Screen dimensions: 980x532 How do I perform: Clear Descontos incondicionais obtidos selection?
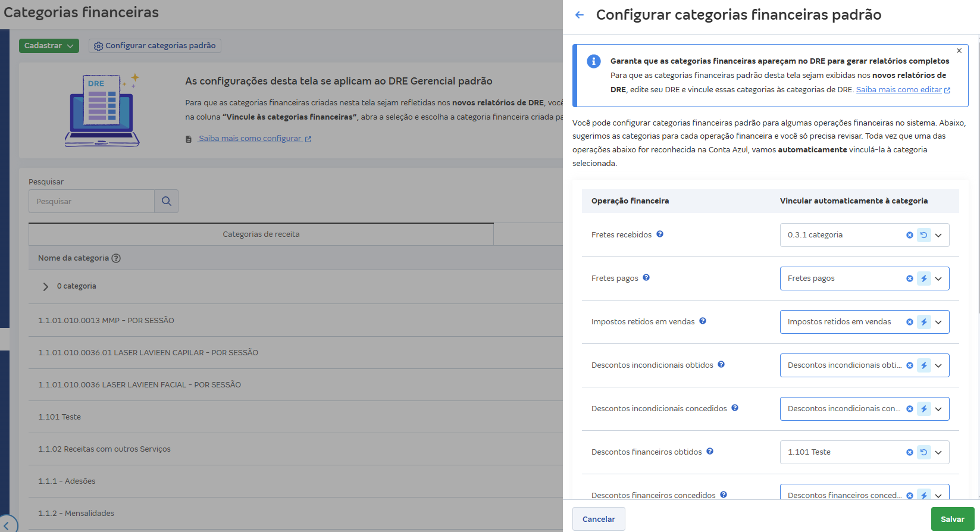pos(910,365)
